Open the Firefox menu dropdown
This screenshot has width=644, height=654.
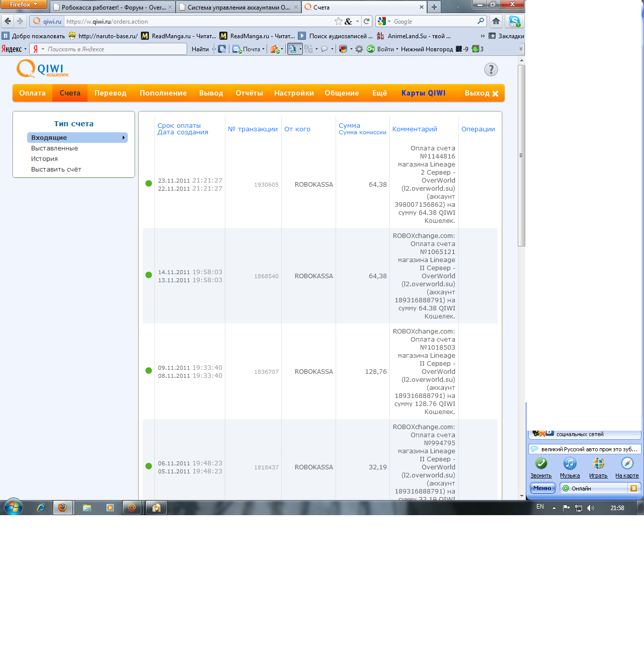tap(24, 5)
